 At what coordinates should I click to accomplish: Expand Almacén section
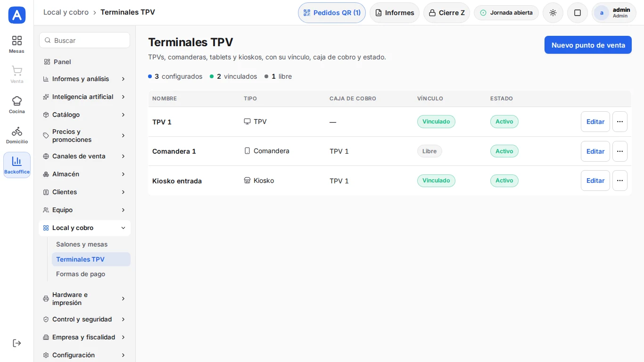coord(84,174)
